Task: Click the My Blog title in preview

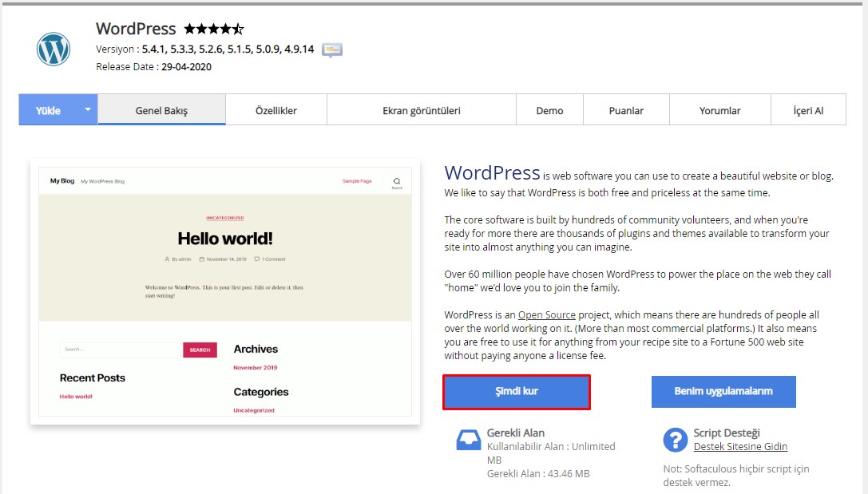Action: [x=62, y=181]
